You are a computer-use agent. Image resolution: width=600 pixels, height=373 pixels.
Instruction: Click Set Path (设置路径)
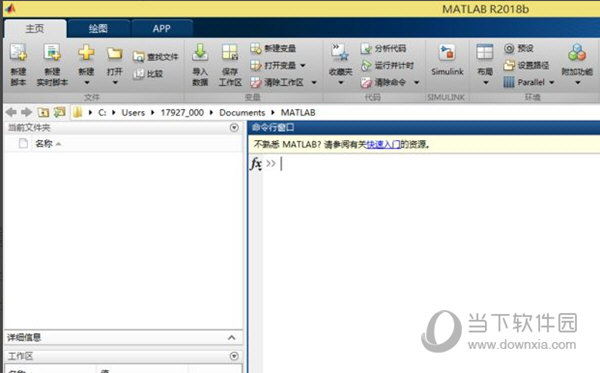(526, 65)
